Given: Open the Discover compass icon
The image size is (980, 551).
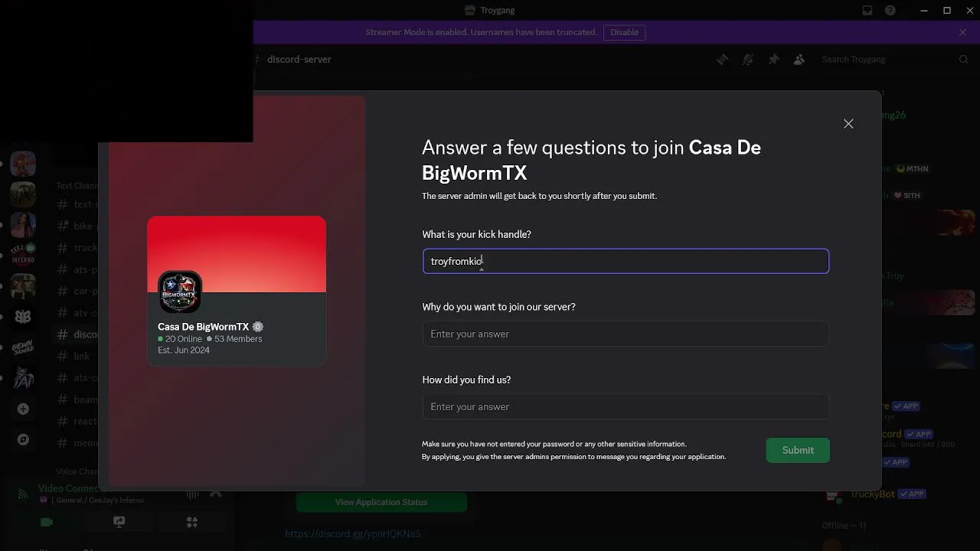Looking at the screenshot, I should (23, 439).
